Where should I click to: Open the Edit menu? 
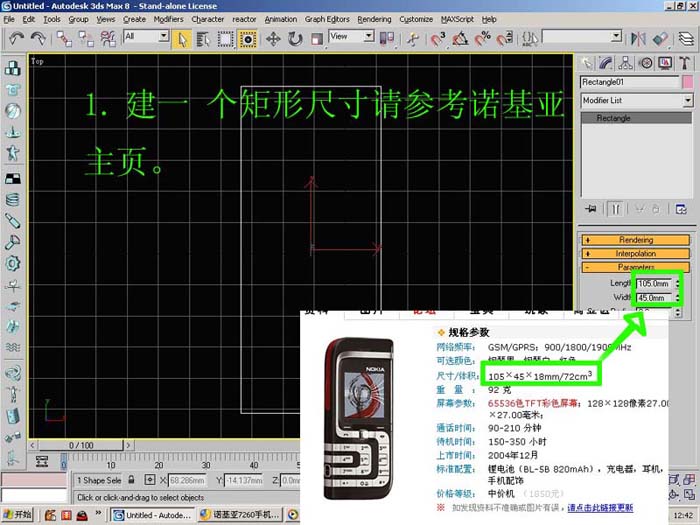coord(29,19)
